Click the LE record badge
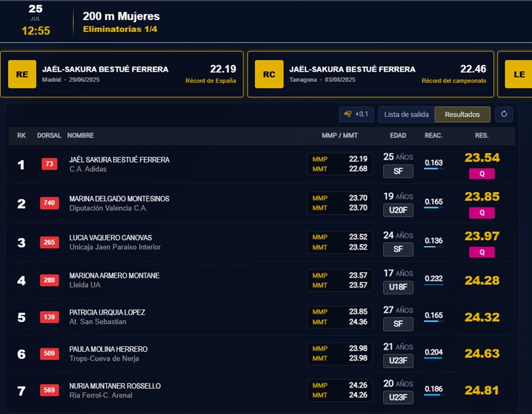 pos(518,74)
